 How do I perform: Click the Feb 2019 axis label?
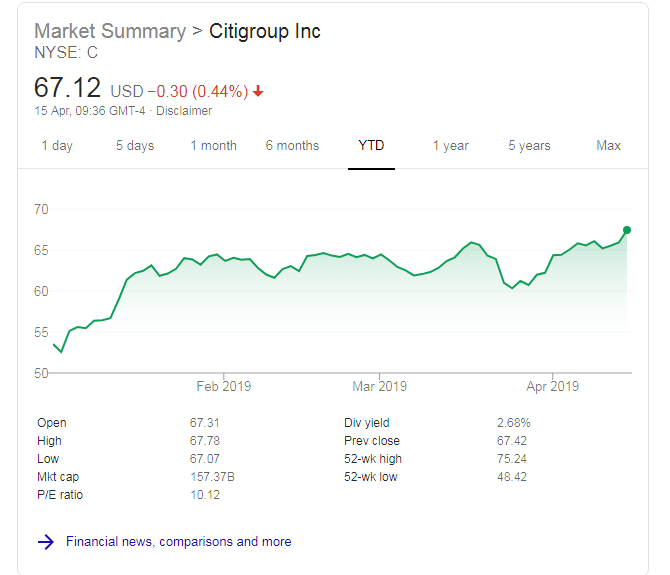tap(223, 386)
